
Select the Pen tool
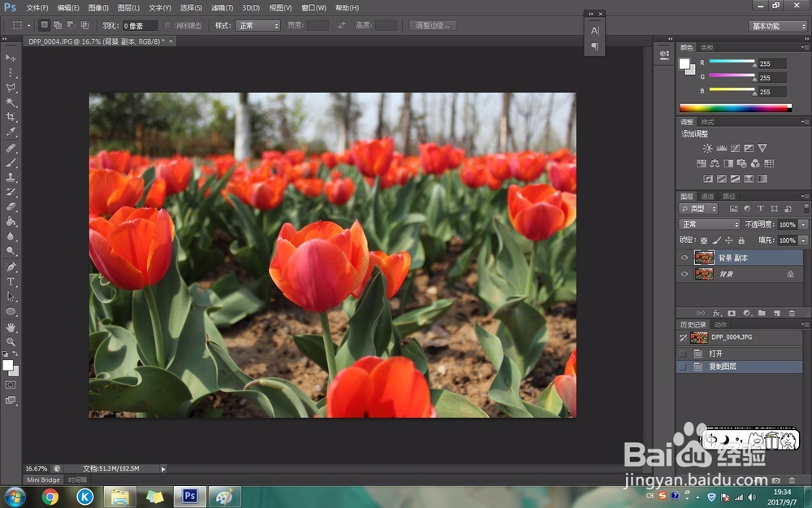[11, 267]
